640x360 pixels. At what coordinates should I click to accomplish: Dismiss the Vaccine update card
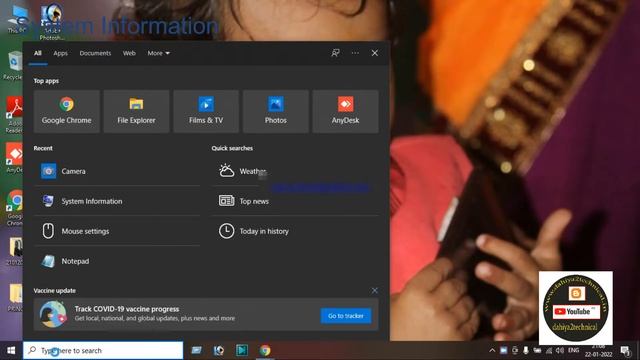tap(375, 290)
